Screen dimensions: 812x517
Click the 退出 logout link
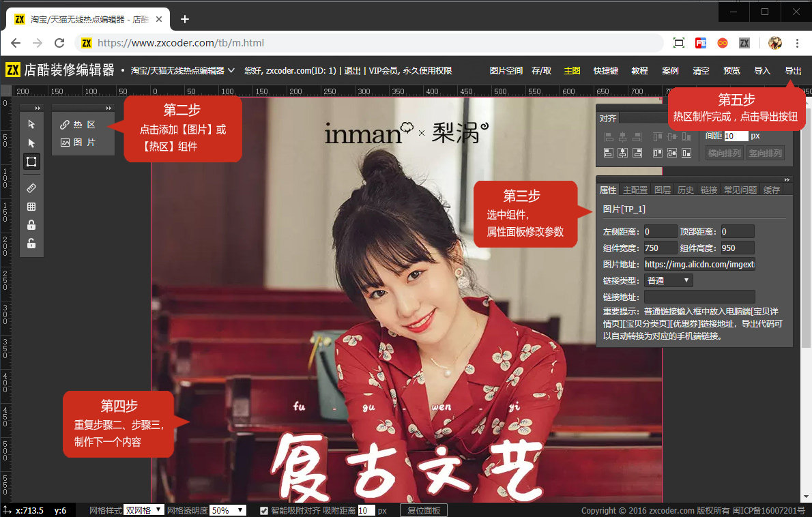[352, 70]
